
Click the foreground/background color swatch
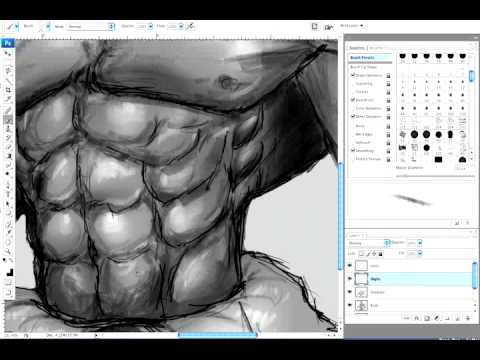coord(10,273)
